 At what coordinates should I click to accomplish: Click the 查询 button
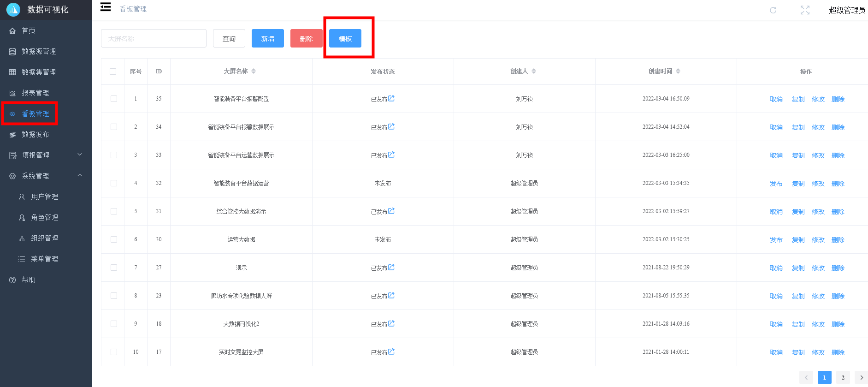[229, 38]
